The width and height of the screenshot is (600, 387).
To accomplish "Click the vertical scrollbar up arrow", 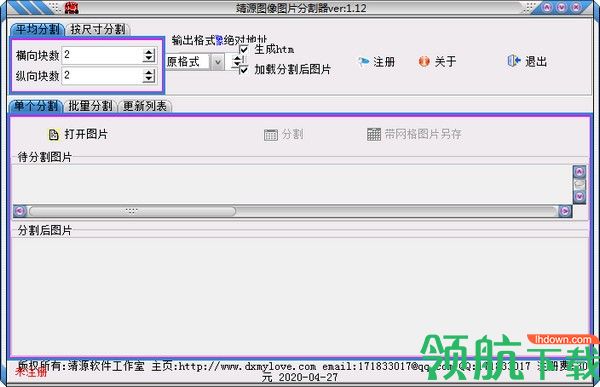I will click(579, 172).
